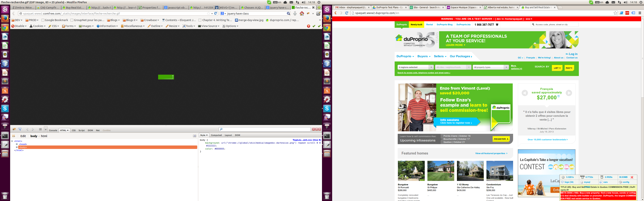The height and width of the screenshot is (201, 644).
Task: Switch to Firebug Net tab
Action: 98,130
